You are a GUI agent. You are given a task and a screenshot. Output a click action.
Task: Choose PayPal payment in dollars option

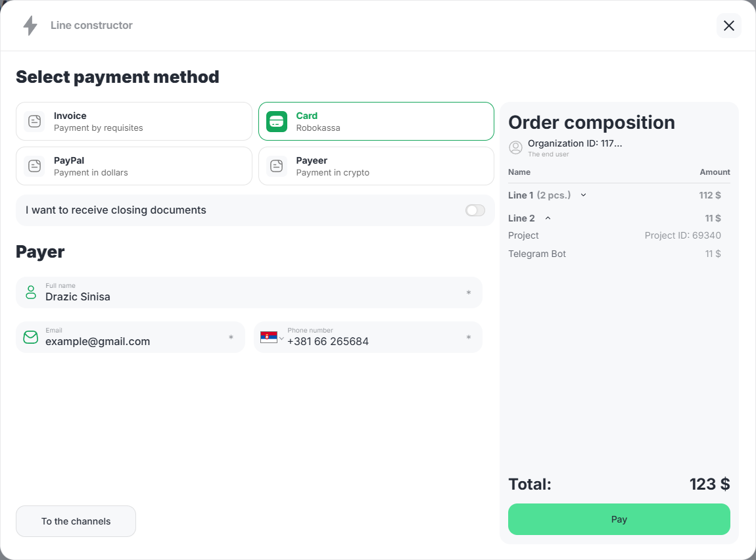(x=134, y=166)
